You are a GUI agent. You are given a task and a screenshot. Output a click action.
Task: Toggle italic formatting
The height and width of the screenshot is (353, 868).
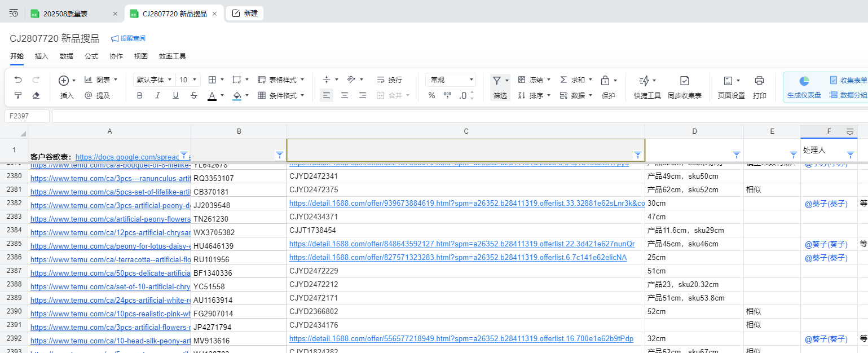pos(157,96)
